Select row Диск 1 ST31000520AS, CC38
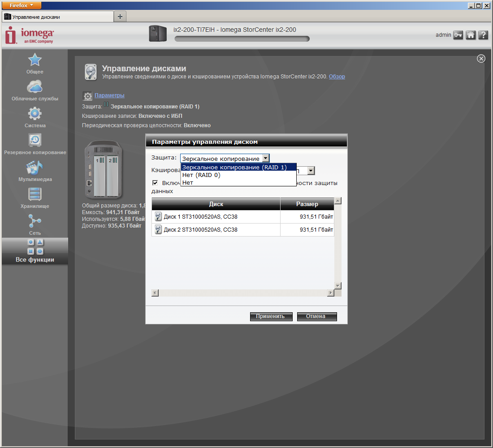The height and width of the screenshot is (448, 493). tap(243, 217)
